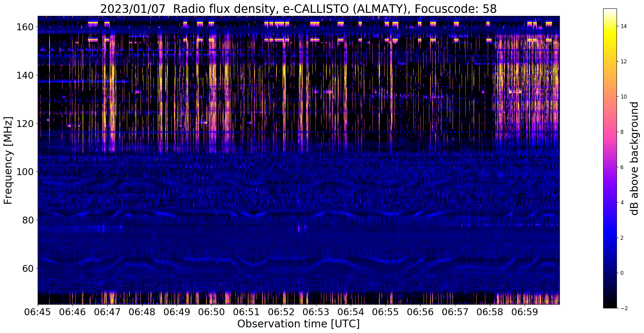Click the 06:45 time tick label

coord(38,311)
